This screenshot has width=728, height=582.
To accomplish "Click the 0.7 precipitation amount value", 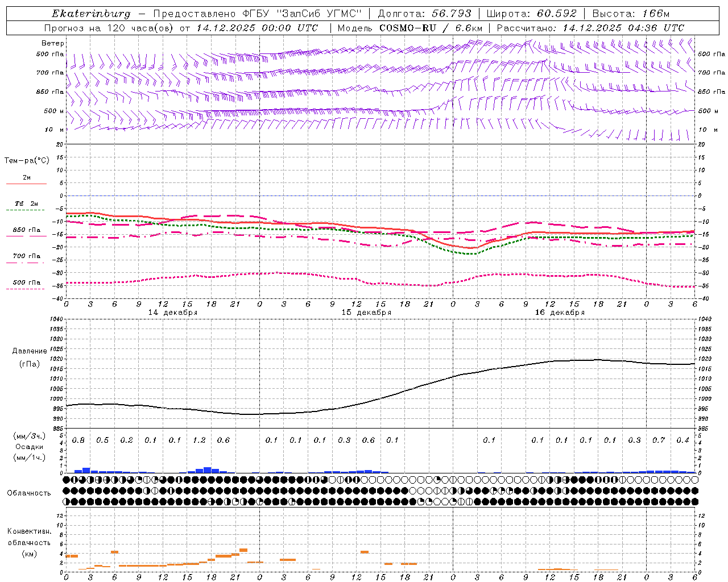I will [x=659, y=440].
